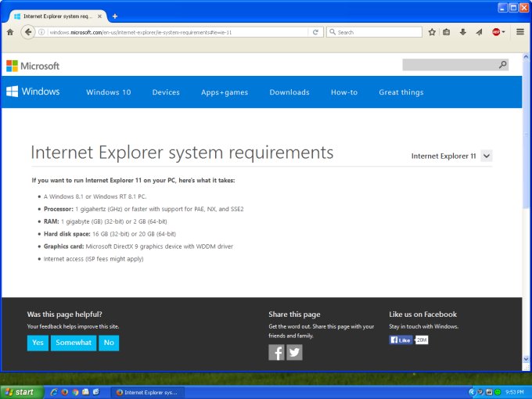The image size is (532, 399).
Task: Open the bookmarks list icon
Action: [447, 32]
